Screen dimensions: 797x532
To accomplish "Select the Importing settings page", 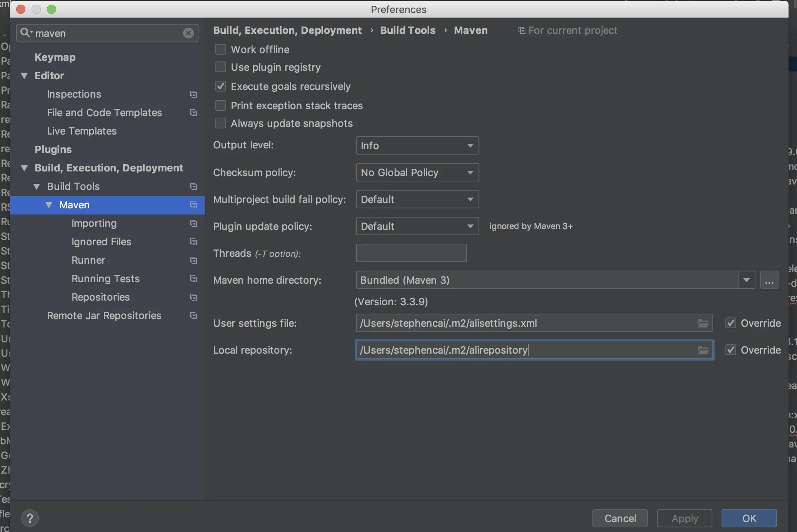I will tap(94, 223).
